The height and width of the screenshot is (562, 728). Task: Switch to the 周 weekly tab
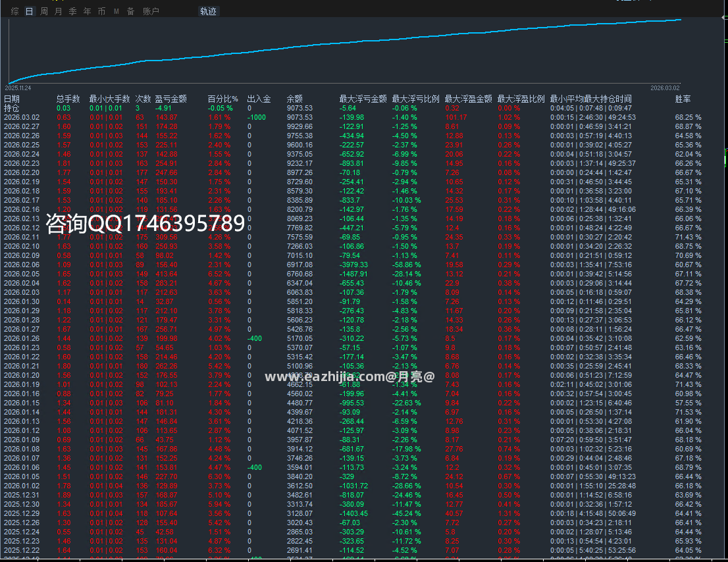pos(44,11)
